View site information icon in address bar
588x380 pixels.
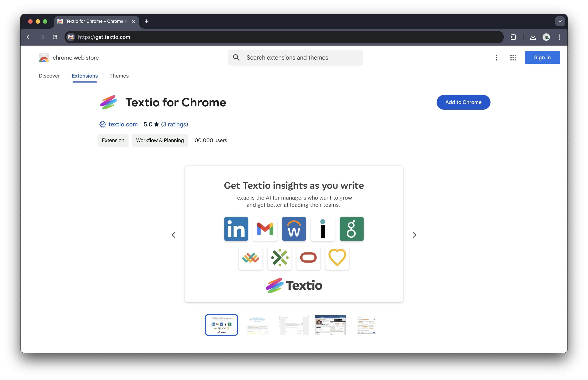(x=71, y=37)
